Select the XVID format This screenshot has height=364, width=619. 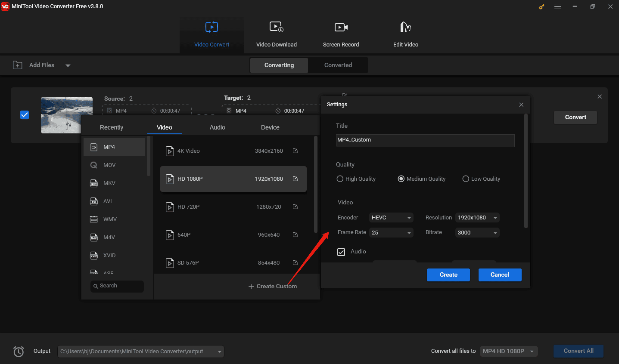tap(114, 256)
